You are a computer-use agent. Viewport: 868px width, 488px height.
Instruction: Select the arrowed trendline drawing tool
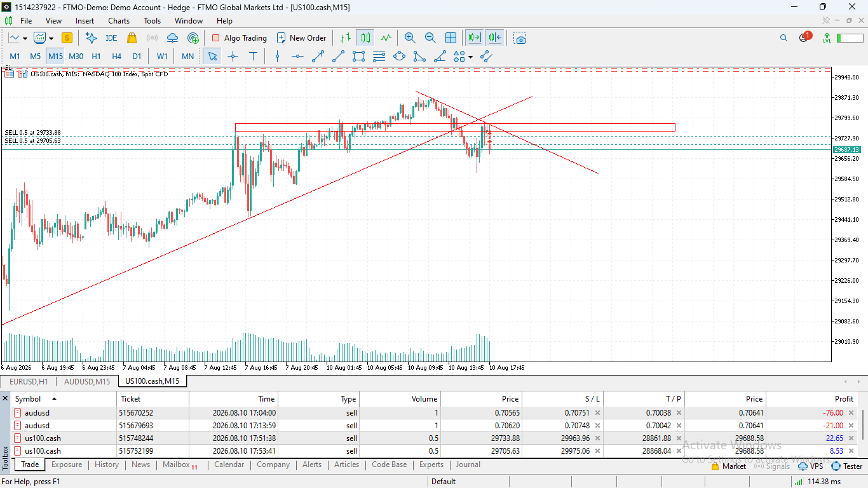(x=318, y=57)
